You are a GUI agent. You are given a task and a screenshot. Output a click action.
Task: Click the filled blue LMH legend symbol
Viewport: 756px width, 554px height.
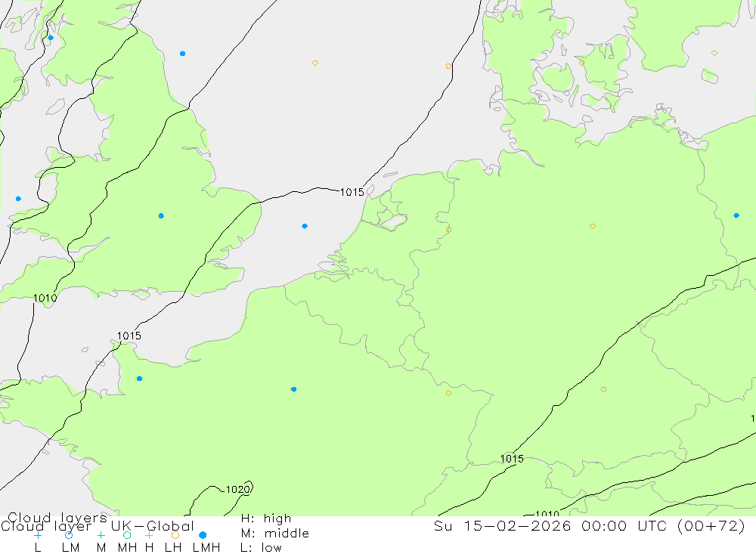203,535
